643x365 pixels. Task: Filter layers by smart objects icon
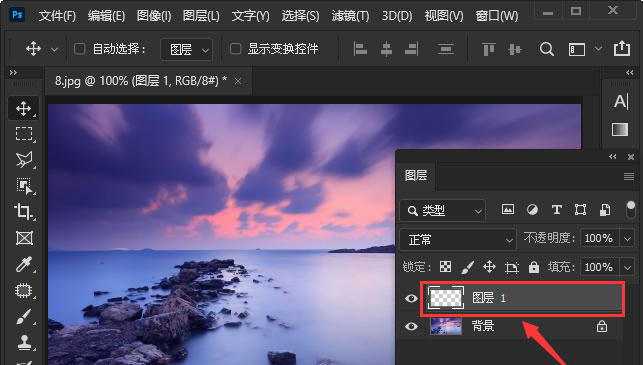(605, 210)
